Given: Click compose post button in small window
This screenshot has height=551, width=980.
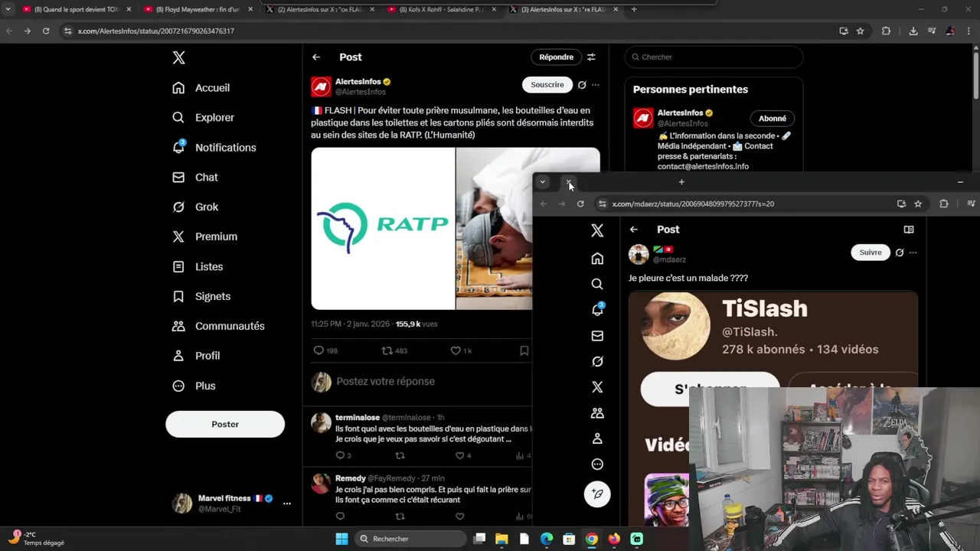Looking at the screenshot, I should (597, 494).
